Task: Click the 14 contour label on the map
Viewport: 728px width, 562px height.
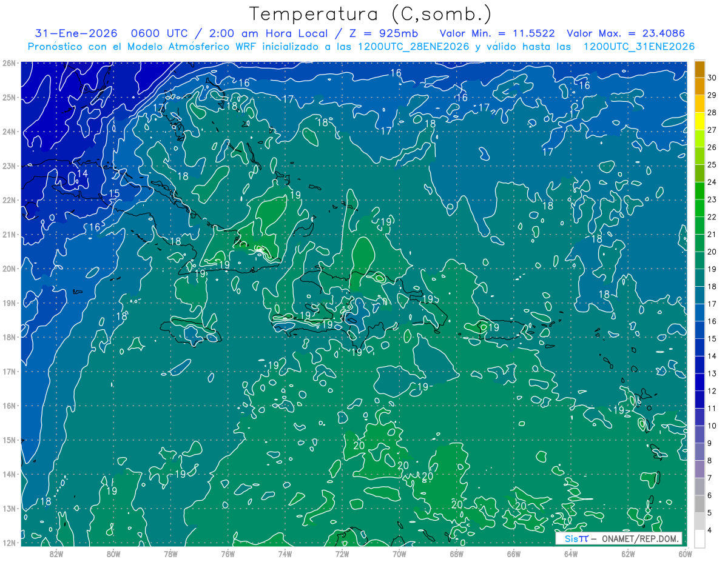Action: pos(82,173)
